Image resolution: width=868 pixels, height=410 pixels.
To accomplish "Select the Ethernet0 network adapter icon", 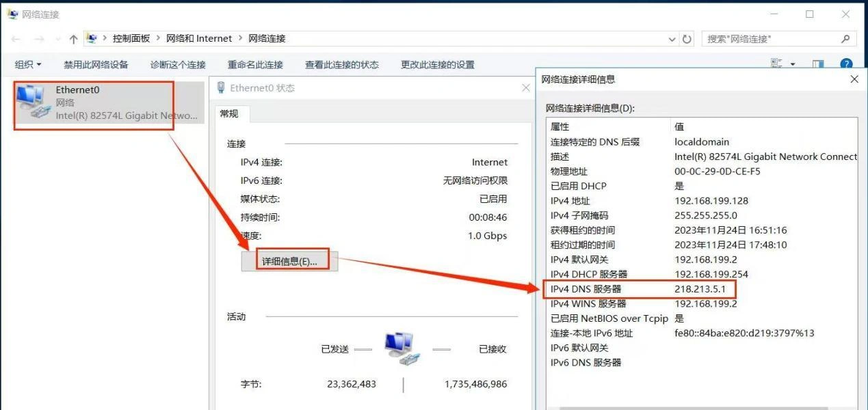I will pos(31,102).
